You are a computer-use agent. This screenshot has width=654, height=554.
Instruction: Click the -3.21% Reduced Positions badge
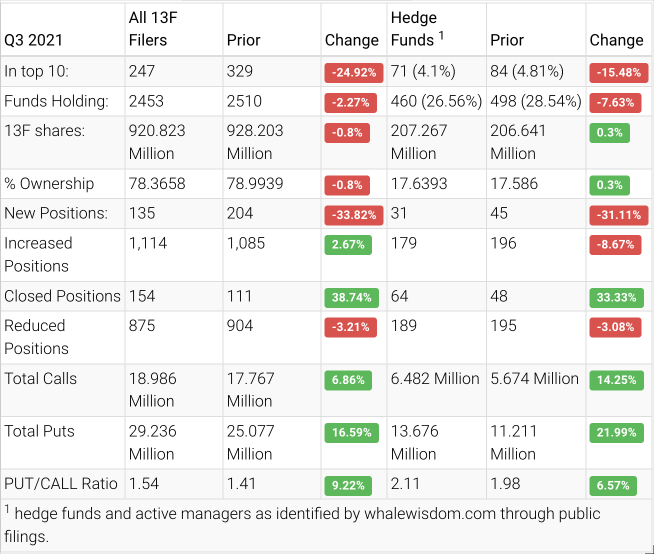pos(350,328)
